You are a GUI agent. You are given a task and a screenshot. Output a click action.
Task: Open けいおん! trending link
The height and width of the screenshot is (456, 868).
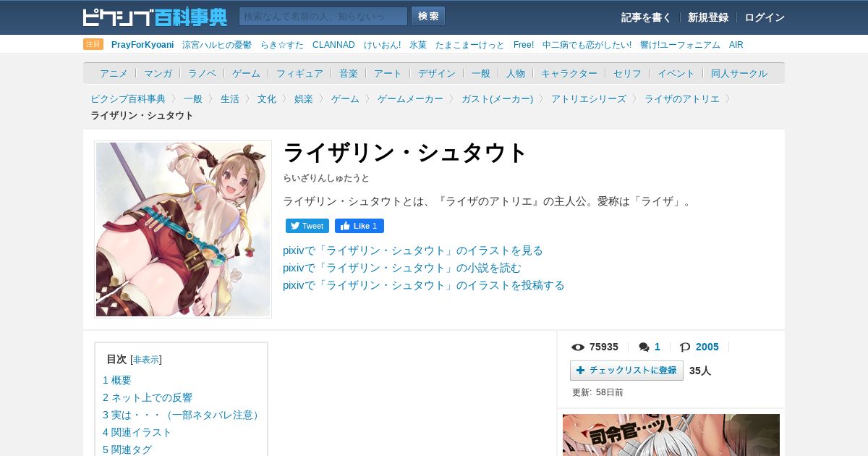382,45
